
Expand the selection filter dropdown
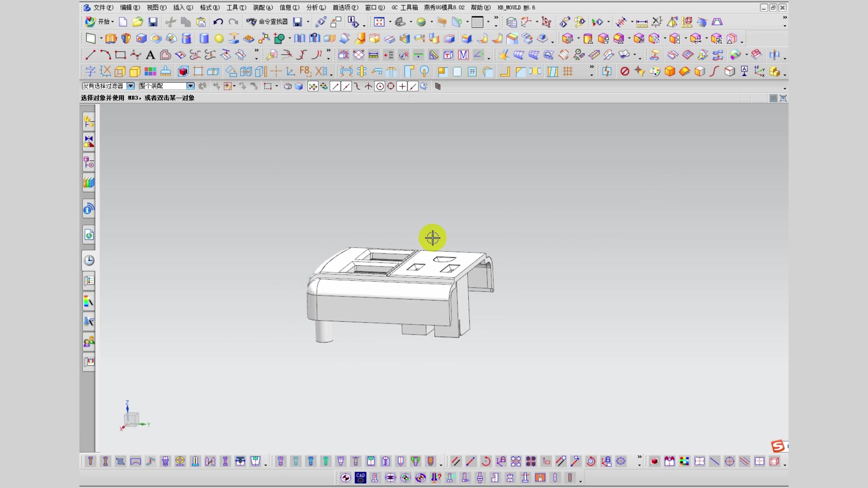click(131, 86)
